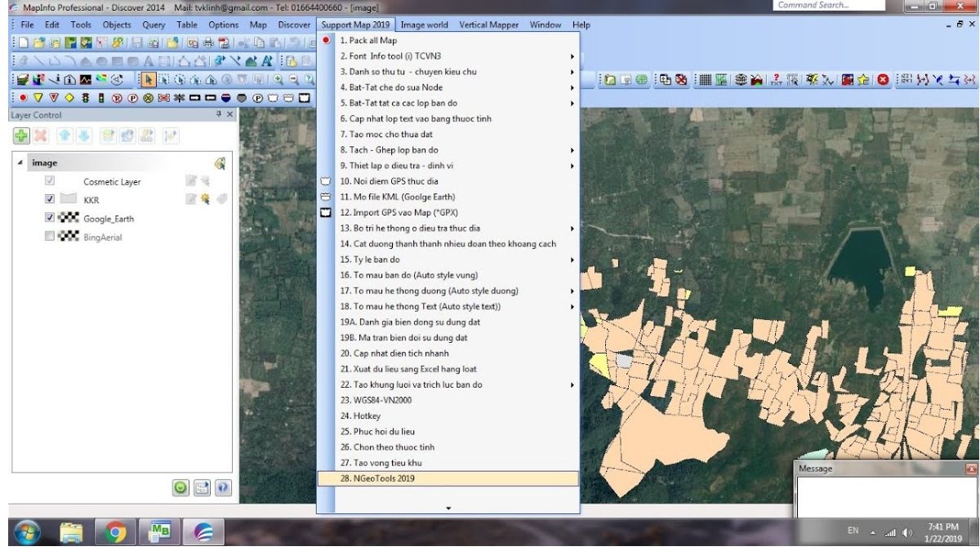Screen dimensions: 980x551
Task: Click the New Document toolbar icon
Action: (24, 42)
